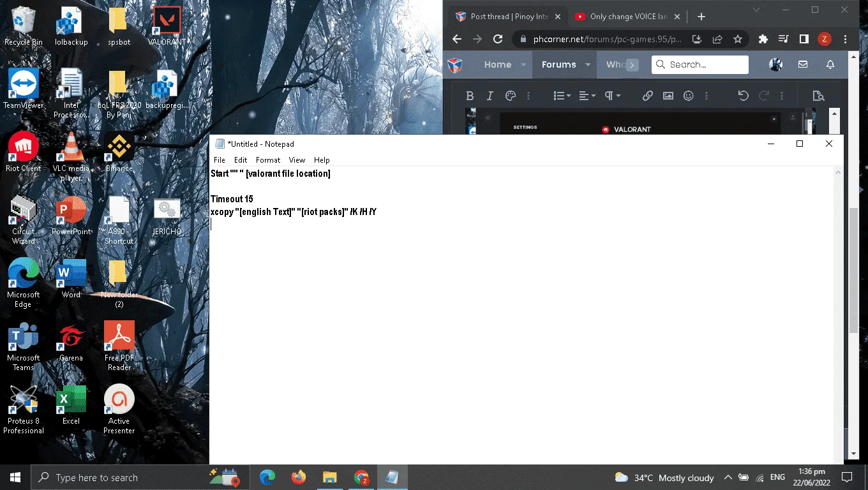
Task: Insert a link in the forum editor
Action: point(648,96)
